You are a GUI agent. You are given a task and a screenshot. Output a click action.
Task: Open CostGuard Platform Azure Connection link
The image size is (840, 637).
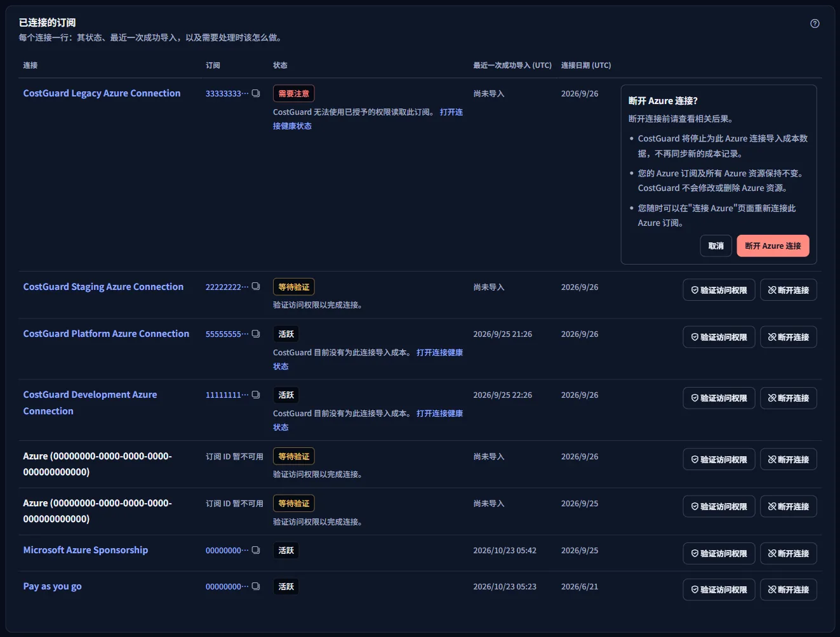[106, 334]
